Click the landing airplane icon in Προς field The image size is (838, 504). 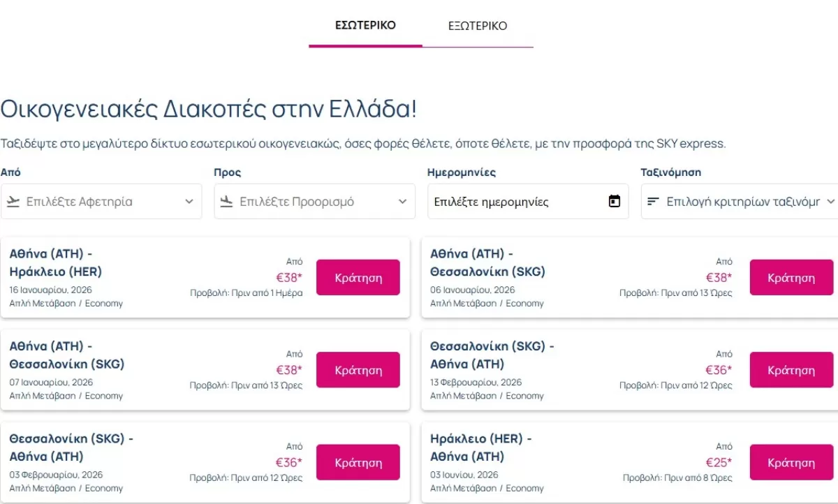[226, 202]
